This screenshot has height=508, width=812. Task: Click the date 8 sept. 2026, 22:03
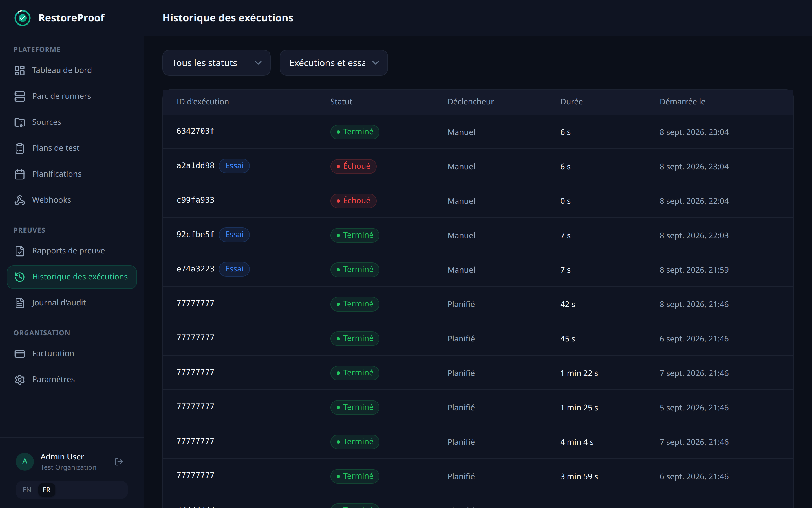(694, 236)
